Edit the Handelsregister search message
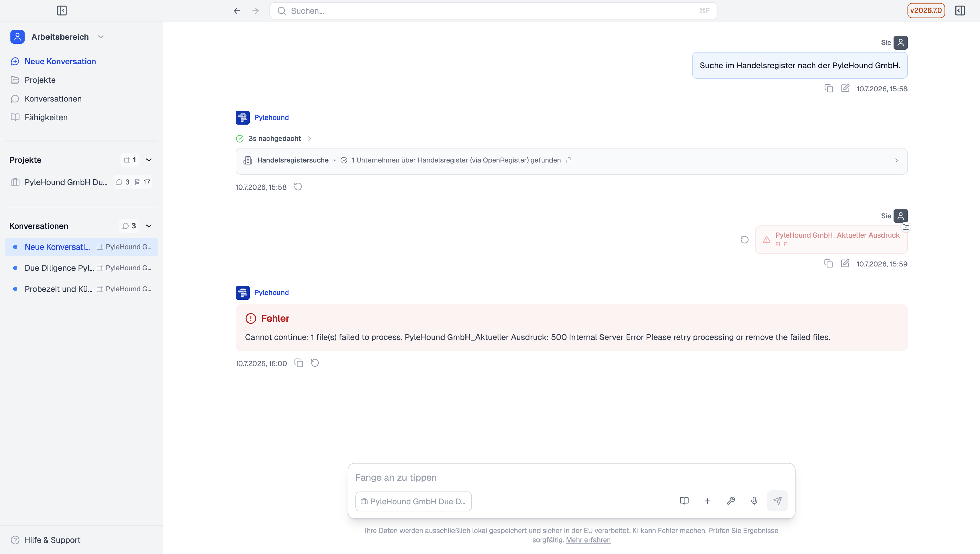 click(845, 88)
